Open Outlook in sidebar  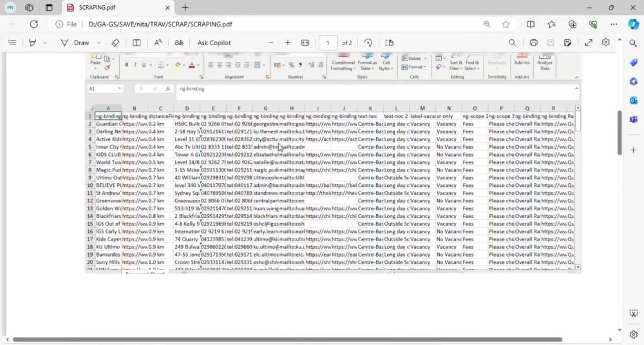coord(633,101)
